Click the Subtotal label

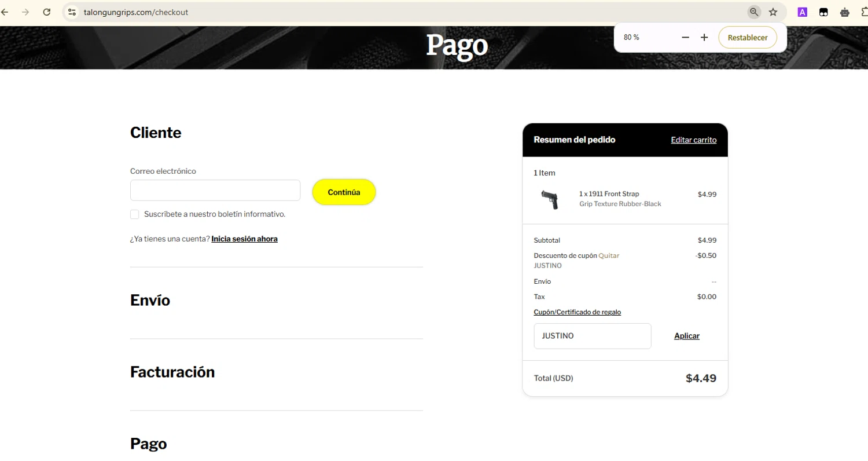(x=547, y=240)
